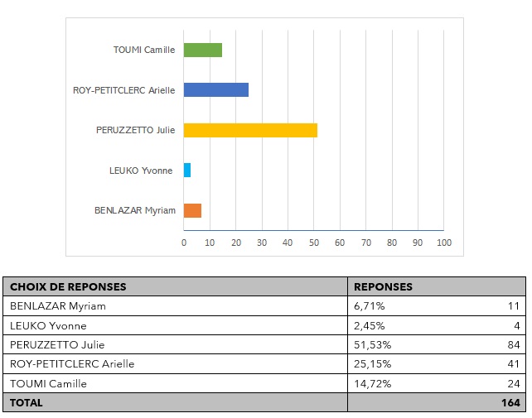Select the light blue LEUKO Yvonne bar
The width and height of the screenshot is (532, 418).
pyautogui.click(x=187, y=171)
